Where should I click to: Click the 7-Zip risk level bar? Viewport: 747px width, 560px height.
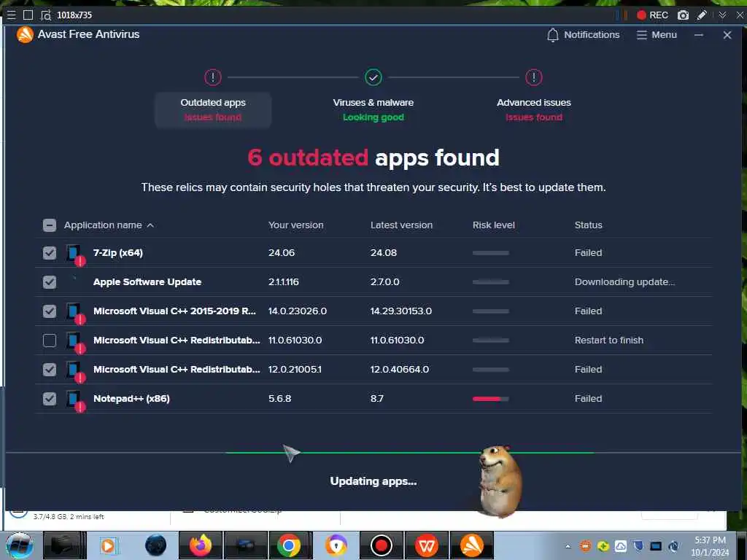point(491,253)
